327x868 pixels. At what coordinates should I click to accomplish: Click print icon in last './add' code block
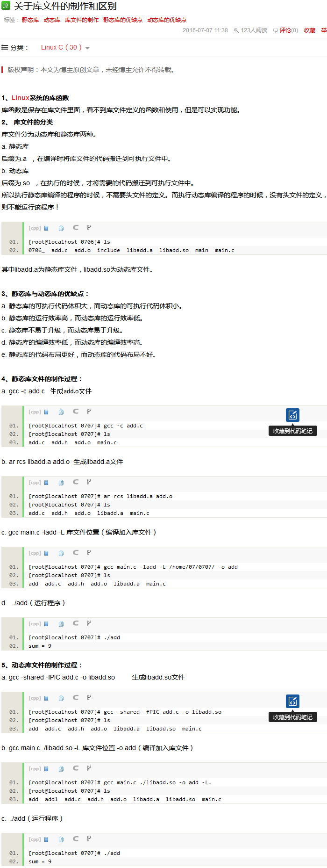75,839
